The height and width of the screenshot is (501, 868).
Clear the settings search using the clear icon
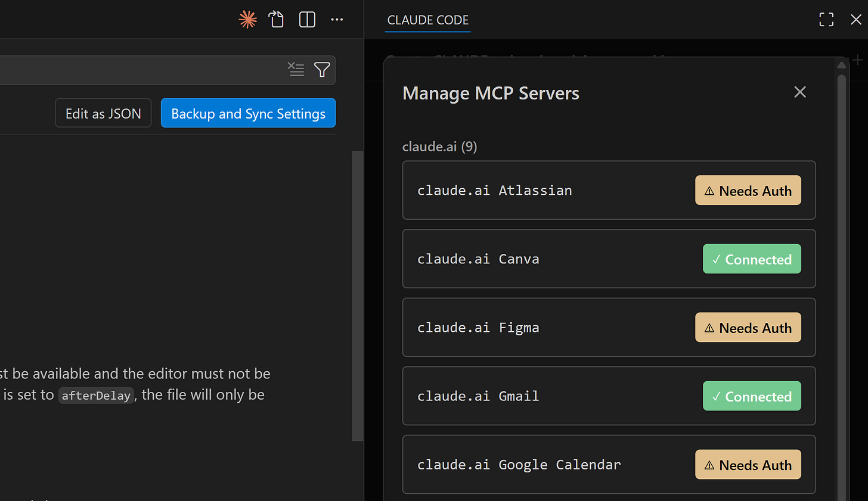coord(296,69)
